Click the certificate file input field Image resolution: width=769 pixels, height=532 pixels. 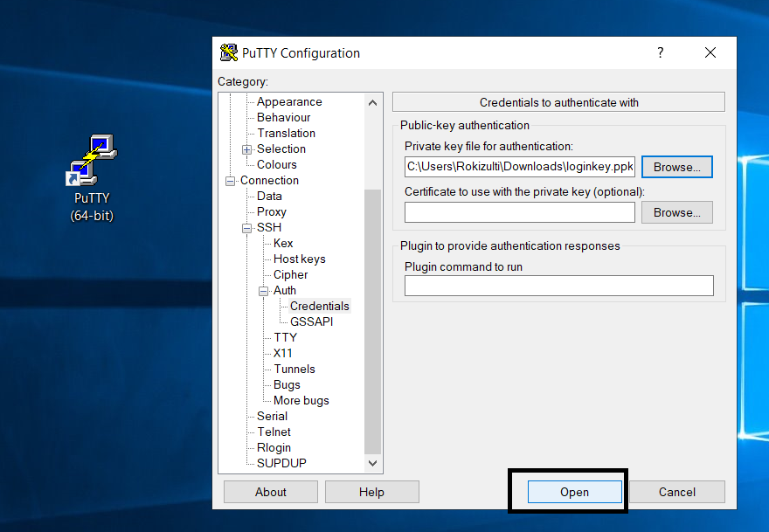point(520,212)
